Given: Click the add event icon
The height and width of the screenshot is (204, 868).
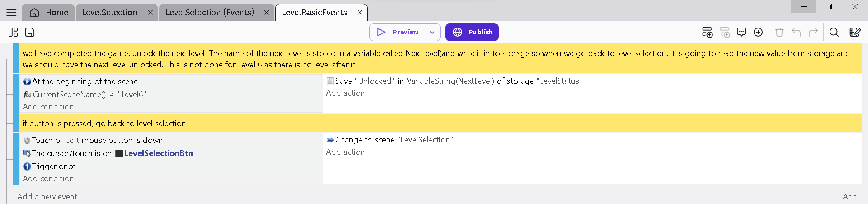Looking at the screenshot, I should click(707, 32).
